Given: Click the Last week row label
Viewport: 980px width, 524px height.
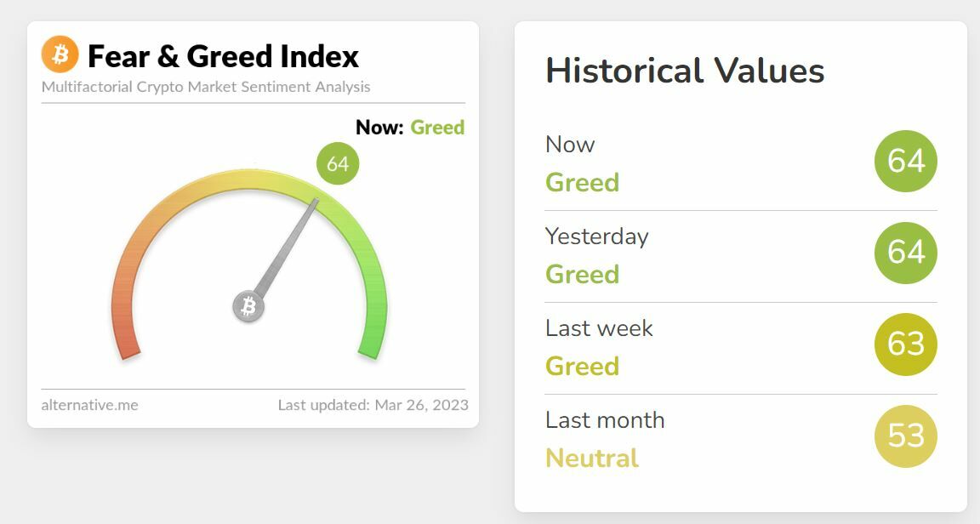Looking at the screenshot, I should [x=599, y=327].
